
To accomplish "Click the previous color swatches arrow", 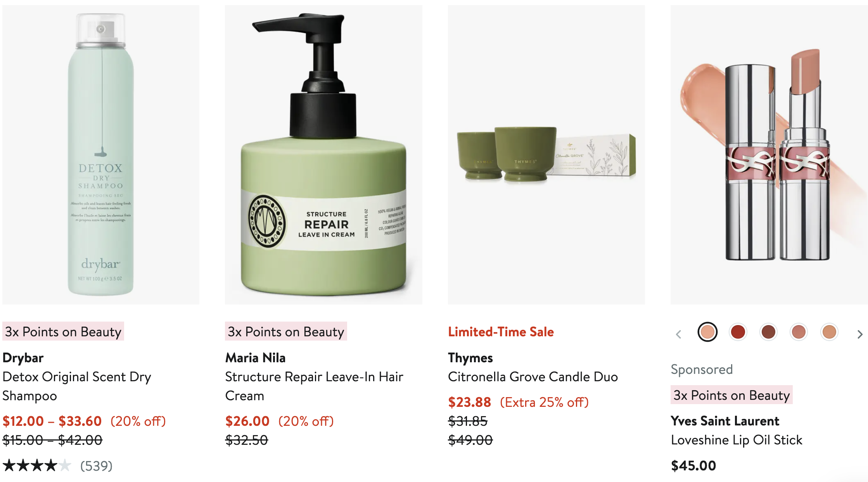I will click(x=678, y=334).
